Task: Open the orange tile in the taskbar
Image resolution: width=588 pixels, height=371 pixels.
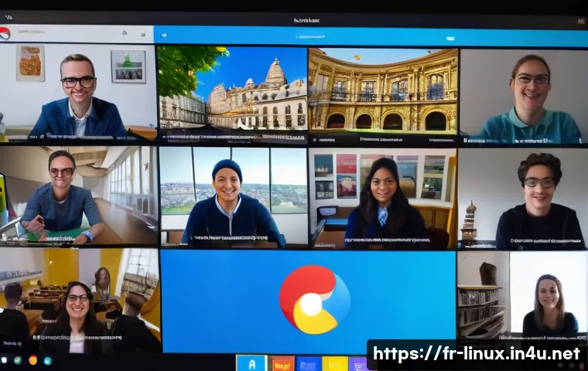Action: (x=282, y=363)
